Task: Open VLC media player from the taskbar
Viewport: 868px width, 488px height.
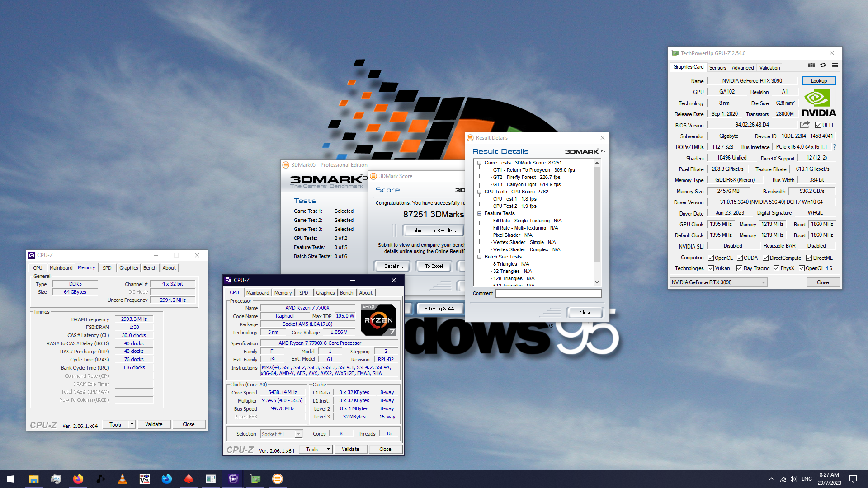Action: coord(122,479)
